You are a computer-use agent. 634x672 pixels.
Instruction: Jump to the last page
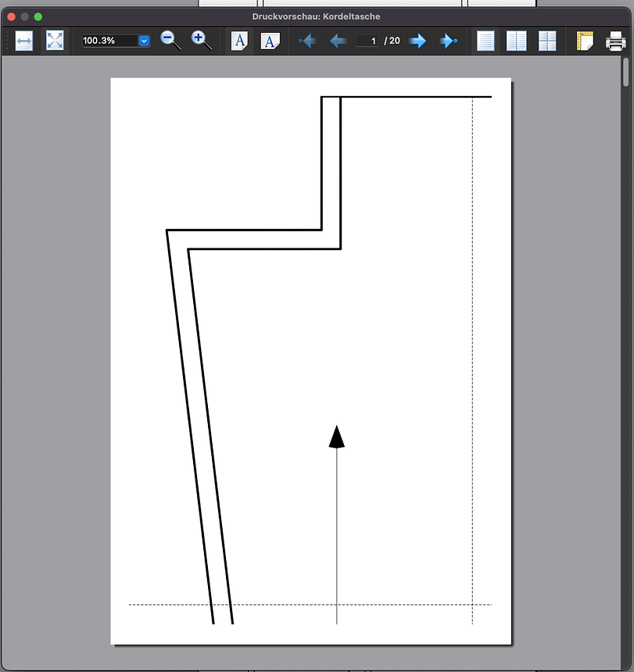[448, 41]
